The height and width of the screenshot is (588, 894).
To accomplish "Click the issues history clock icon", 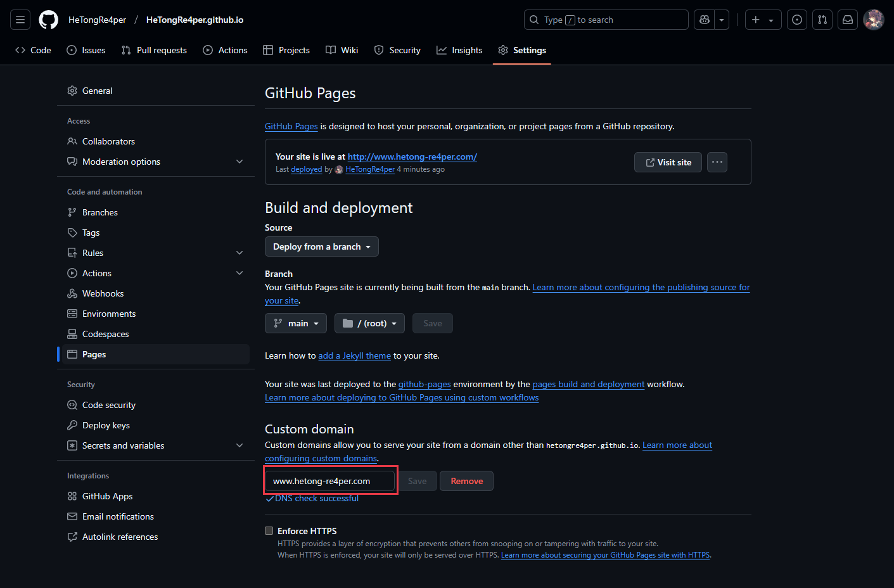I will [797, 19].
